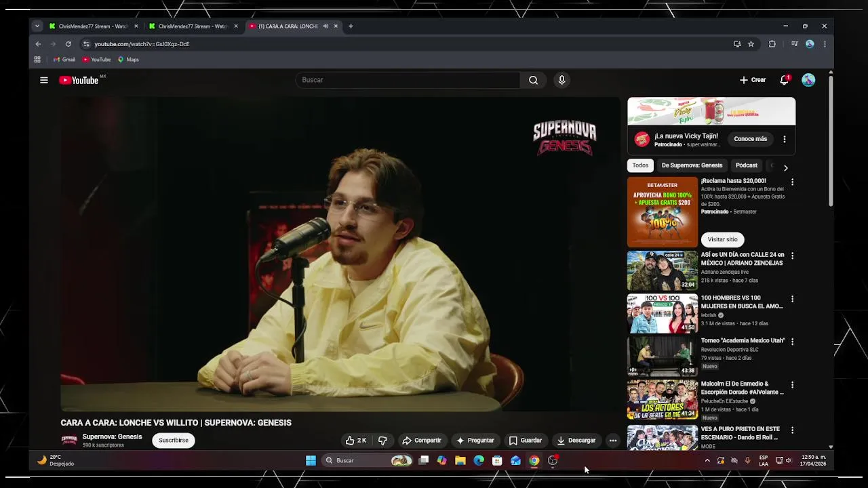Open Windows Start menu
The width and height of the screenshot is (868, 488).
click(311, 460)
